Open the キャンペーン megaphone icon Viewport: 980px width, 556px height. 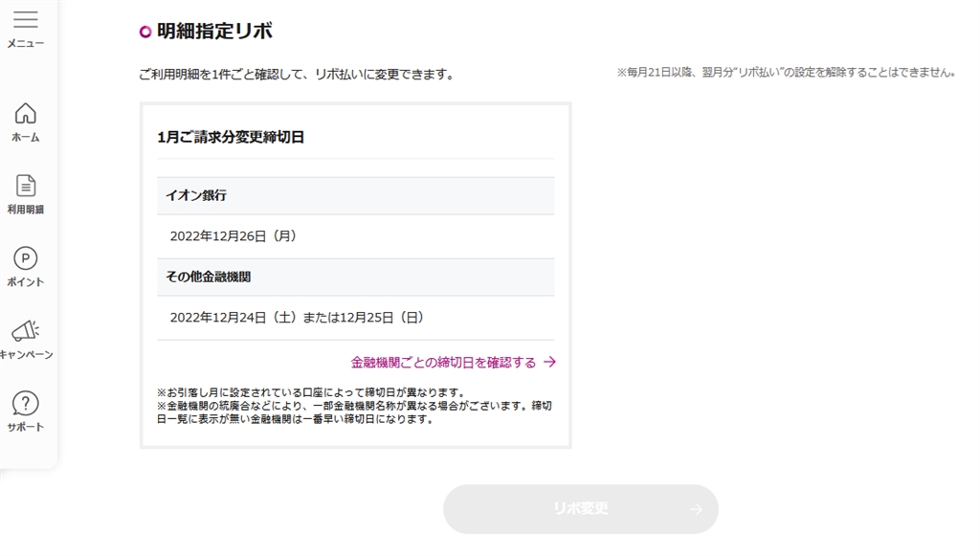(x=26, y=331)
